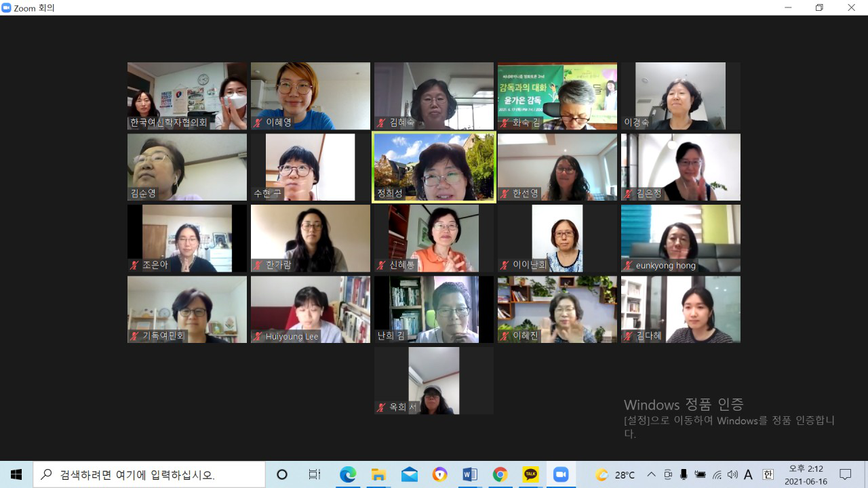Screen dimensions: 868x488
Task: Open File Explorer from the taskbar
Action: tap(378, 474)
